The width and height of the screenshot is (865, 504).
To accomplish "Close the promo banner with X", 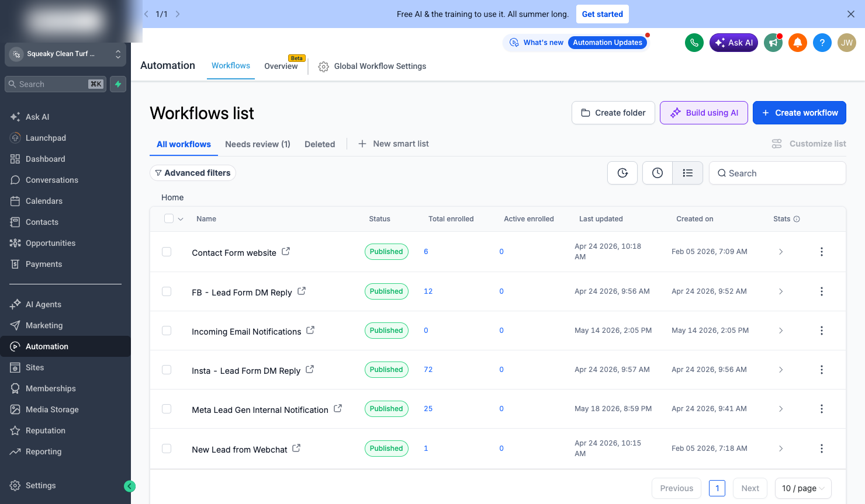I will pos(851,14).
